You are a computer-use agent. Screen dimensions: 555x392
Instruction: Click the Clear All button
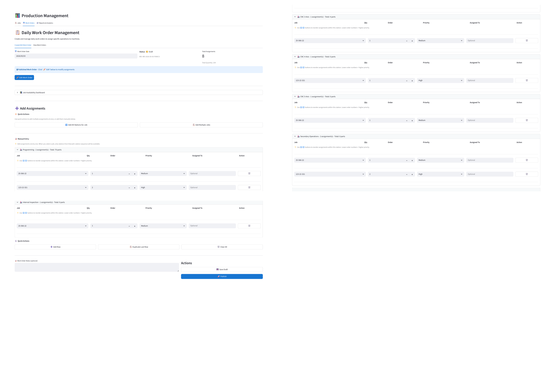[x=222, y=247]
